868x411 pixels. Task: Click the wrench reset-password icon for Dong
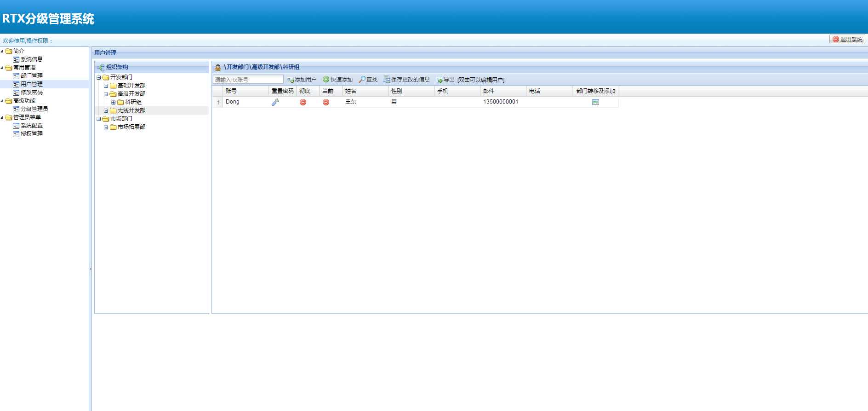tap(275, 102)
